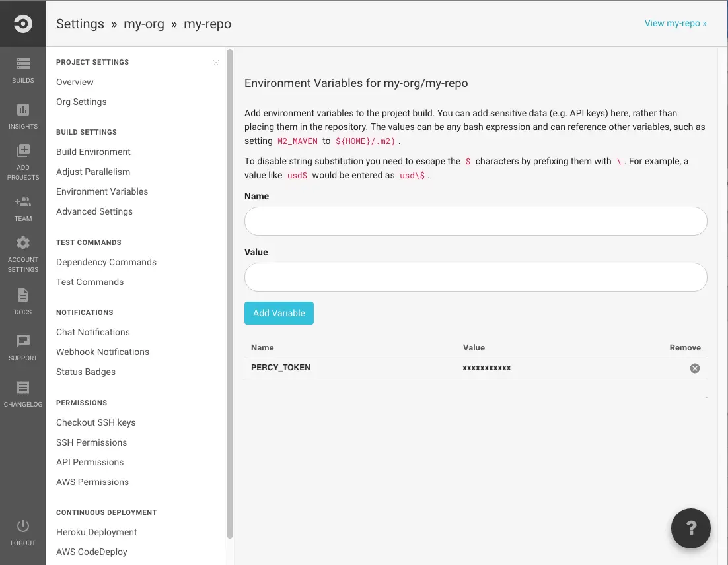Open the Insights chart icon
The height and width of the screenshot is (565, 728).
[x=23, y=110]
